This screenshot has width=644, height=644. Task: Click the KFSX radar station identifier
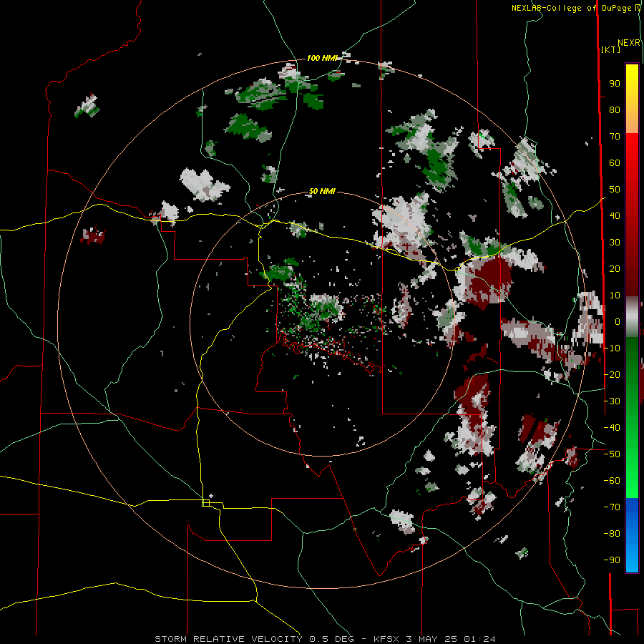click(387, 639)
